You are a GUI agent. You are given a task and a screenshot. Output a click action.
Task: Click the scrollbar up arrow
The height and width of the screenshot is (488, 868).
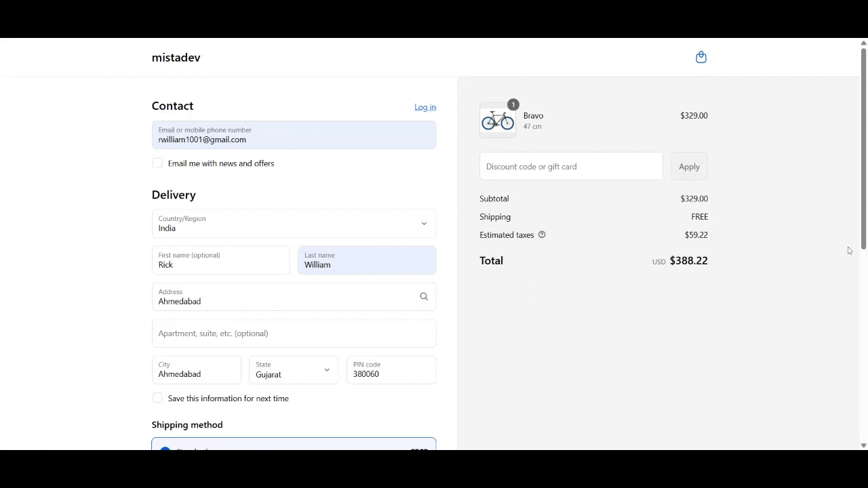[863, 43]
